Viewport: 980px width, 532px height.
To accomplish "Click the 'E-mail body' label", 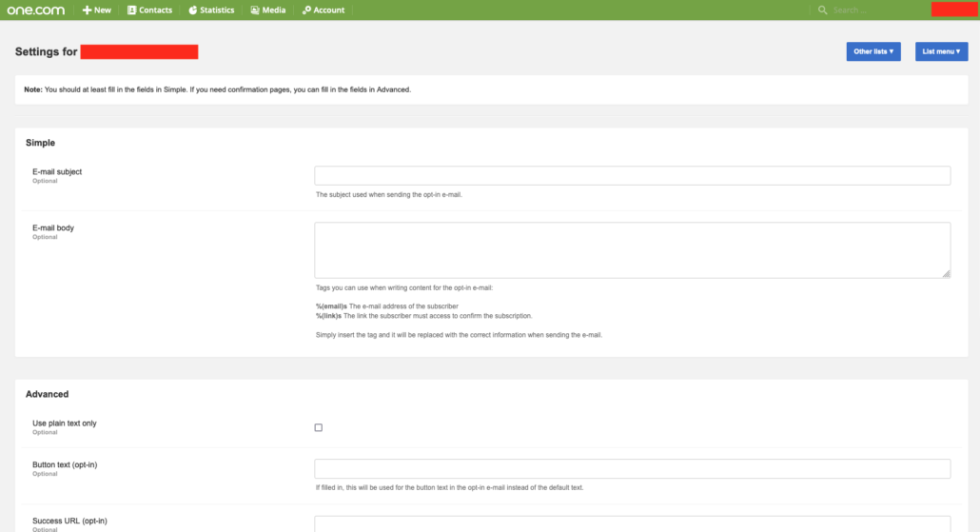I will click(53, 228).
